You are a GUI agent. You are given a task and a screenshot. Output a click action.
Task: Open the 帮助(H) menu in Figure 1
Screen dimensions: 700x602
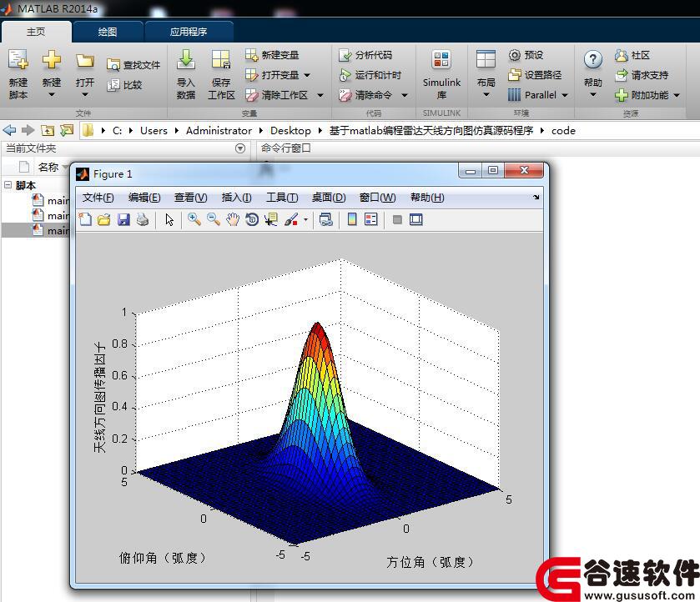427,198
